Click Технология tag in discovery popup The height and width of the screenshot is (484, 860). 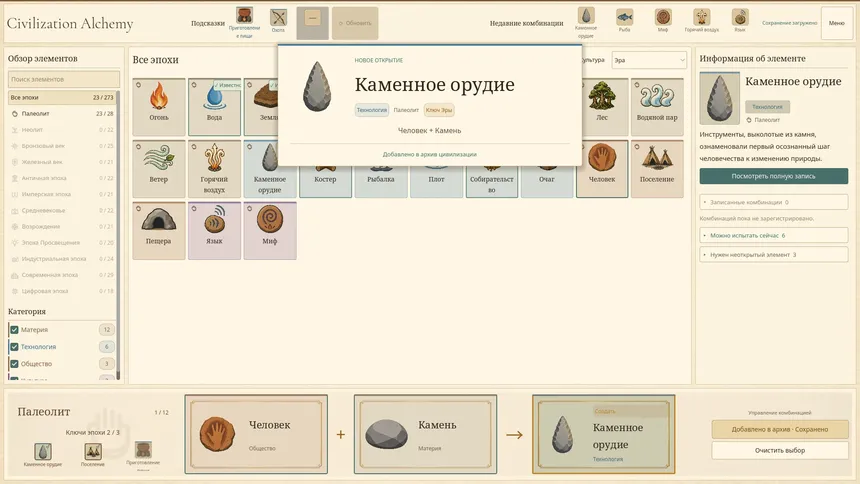pyautogui.click(x=372, y=110)
